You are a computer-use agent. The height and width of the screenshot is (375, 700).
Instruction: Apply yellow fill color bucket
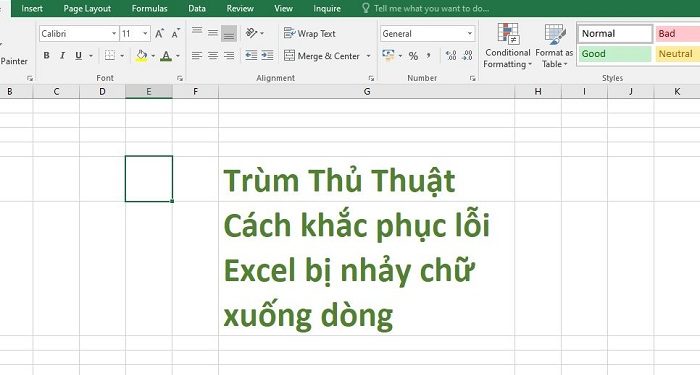point(142,56)
